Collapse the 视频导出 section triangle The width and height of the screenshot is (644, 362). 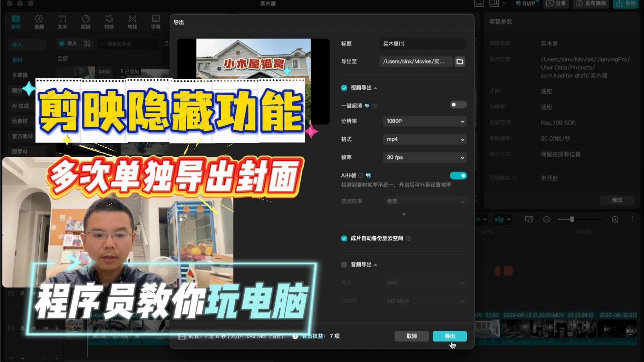pos(375,88)
